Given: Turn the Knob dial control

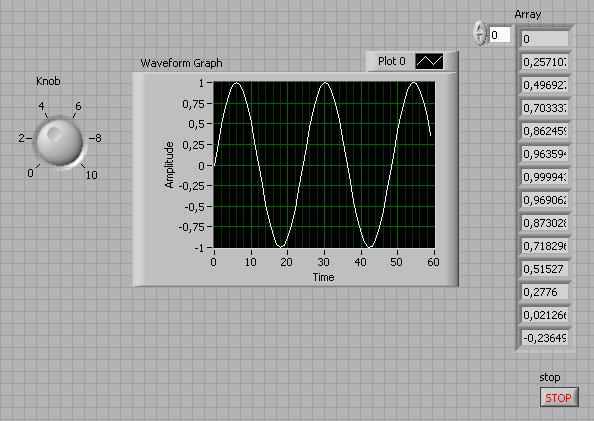Looking at the screenshot, I should click(59, 142).
